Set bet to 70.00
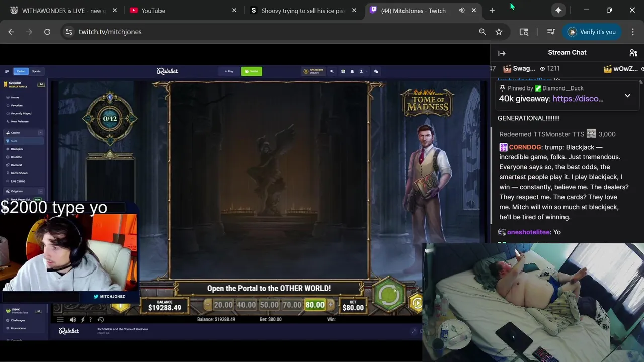644x362 pixels. click(x=292, y=305)
